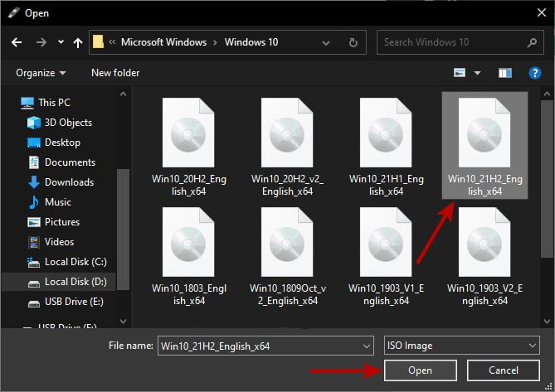
Task: Click the Downloads blue arrow icon
Action: click(34, 182)
